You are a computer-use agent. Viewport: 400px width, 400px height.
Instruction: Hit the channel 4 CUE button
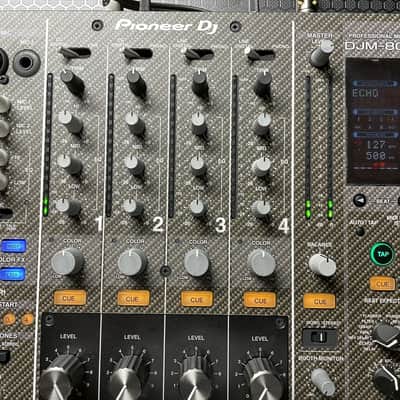tap(260, 300)
